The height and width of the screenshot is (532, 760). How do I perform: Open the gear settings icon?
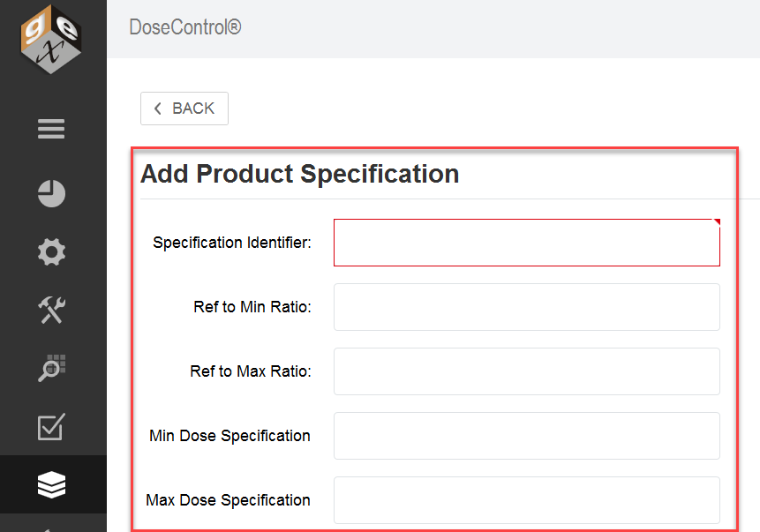tap(51, 252)
